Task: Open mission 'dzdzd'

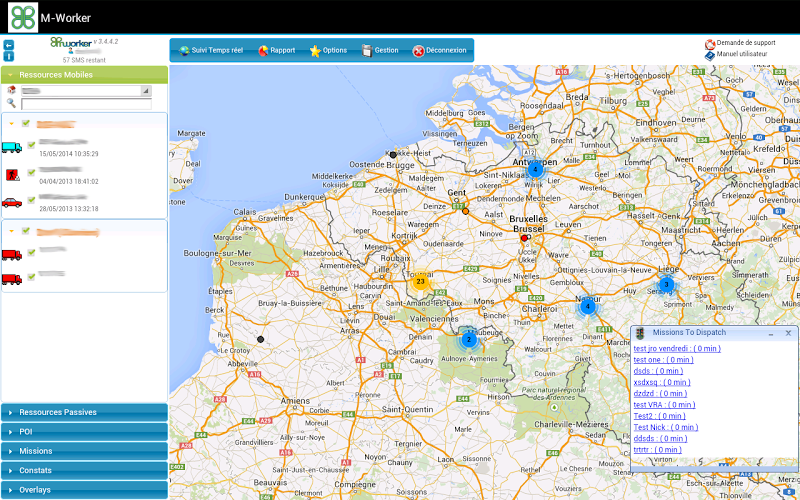Action: pyautogui.click(x=660, y=393)
